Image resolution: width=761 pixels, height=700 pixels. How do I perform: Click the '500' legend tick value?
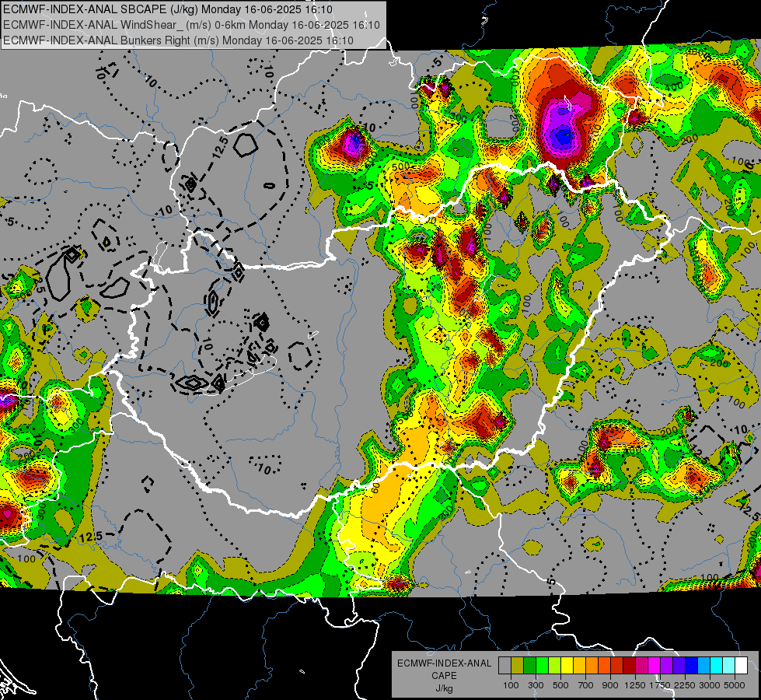point(560,685)
